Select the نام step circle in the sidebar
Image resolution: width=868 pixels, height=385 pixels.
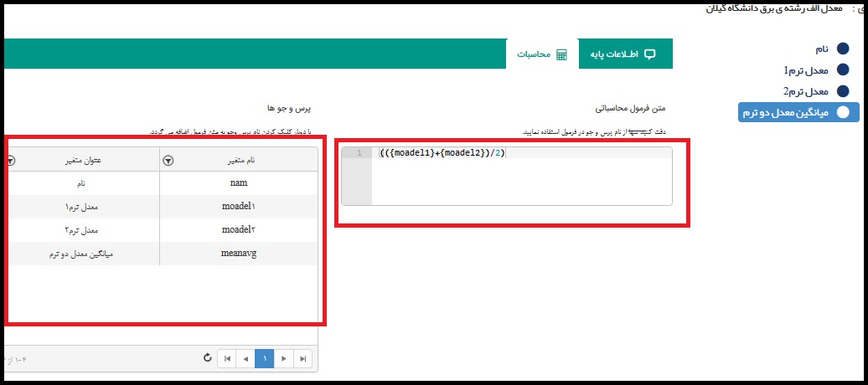point(843,50)
